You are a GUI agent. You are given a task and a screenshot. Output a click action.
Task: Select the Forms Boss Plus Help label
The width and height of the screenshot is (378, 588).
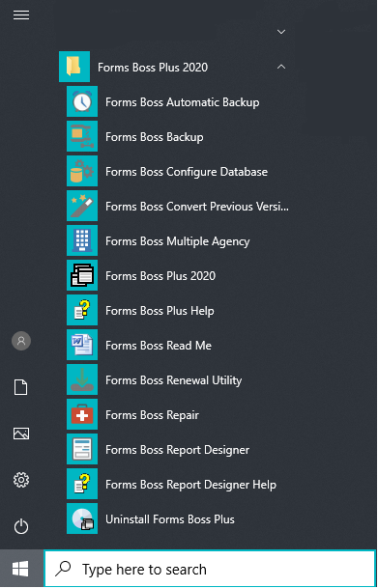coord(160,311)
